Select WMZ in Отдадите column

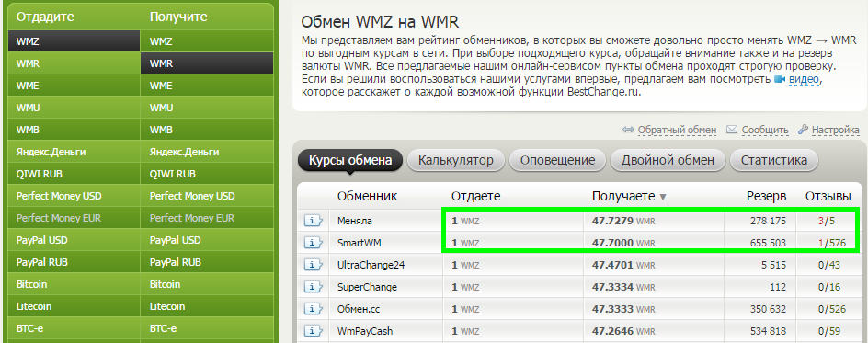(74, 41)
